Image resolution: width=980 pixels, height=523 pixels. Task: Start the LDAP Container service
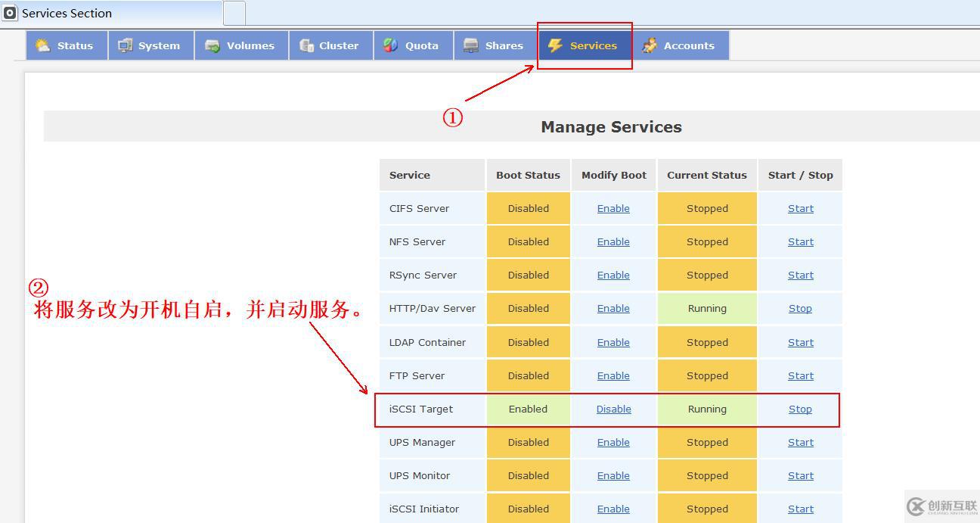pos(800,343)
